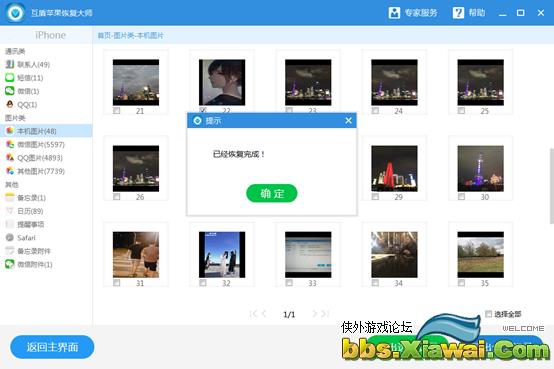Screen dimensions: 554x369
Task: Open QQ图片(4893) category
Action: tap(34, 158)
